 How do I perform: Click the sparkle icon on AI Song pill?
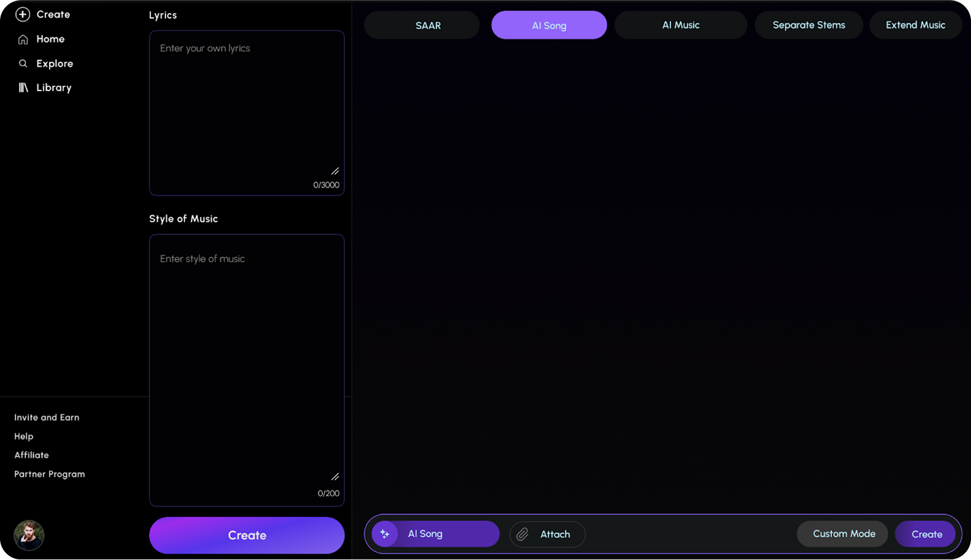386,533
